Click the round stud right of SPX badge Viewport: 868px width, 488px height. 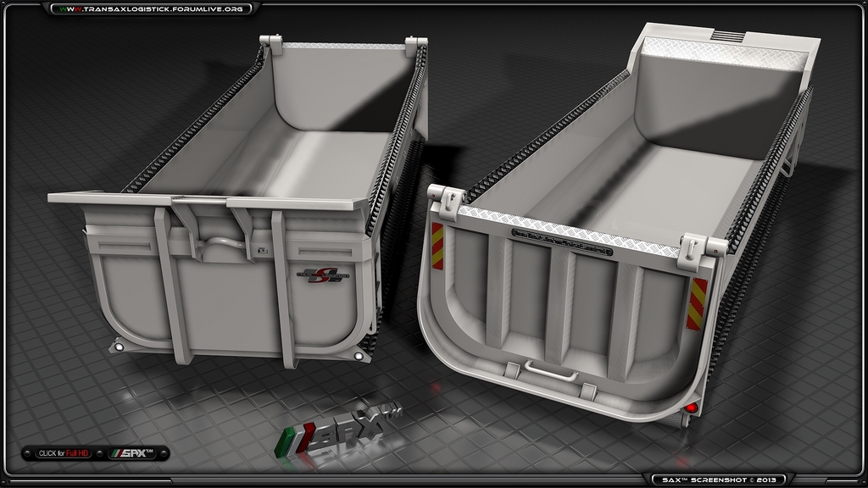point(161,452)
